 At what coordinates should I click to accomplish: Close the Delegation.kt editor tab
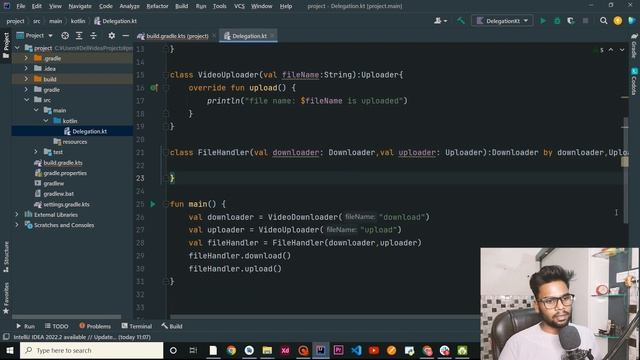click(x=272, y=36)
